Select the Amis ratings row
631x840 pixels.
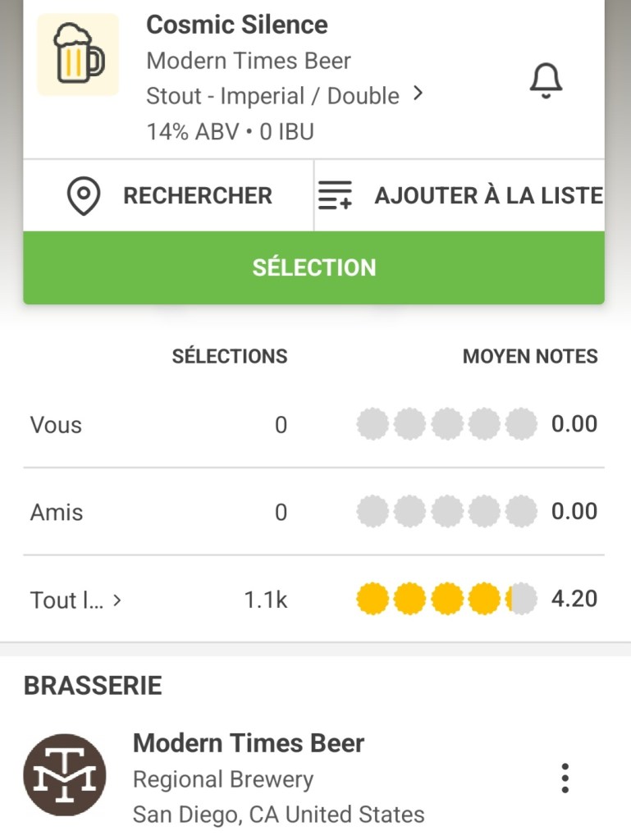pos(57,513)
